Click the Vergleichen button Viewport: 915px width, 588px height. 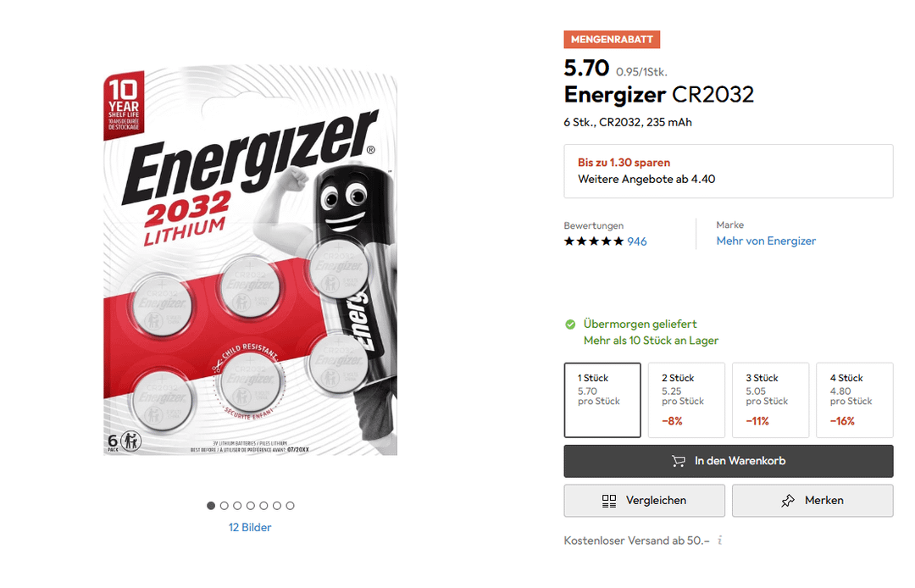click(x=644, y=501)
